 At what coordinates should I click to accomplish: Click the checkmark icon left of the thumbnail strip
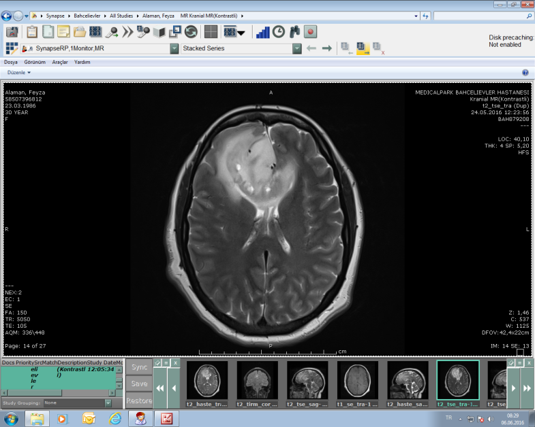point(158,363)
